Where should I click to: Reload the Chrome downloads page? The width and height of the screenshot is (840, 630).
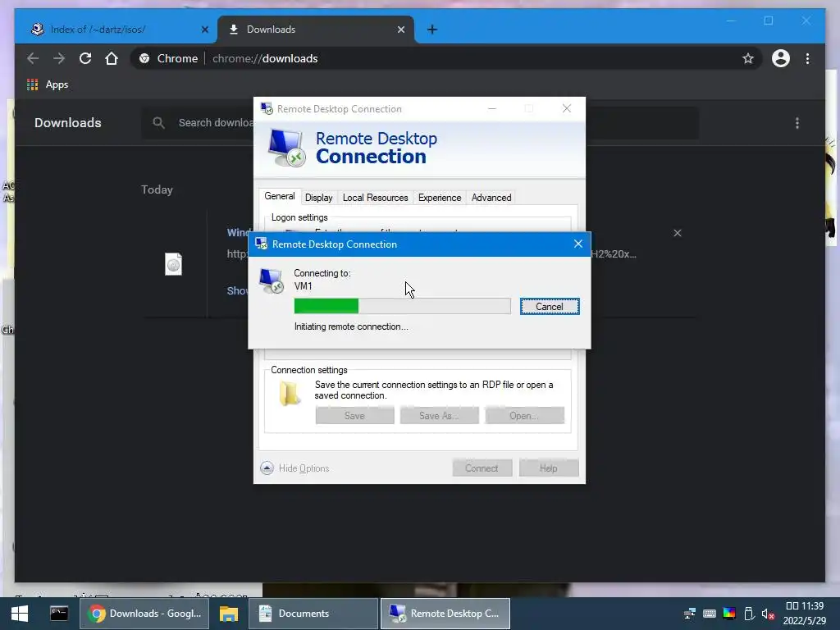coord(85,58)
